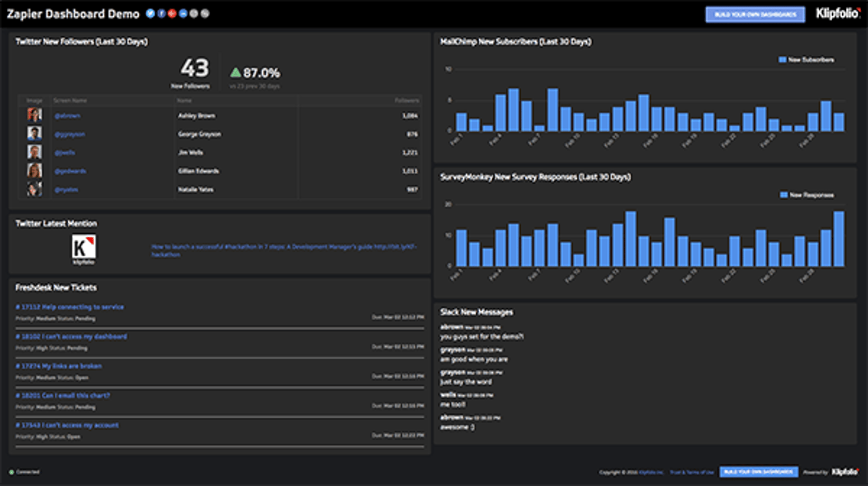The height and width of the screenshot is (486, 868).
Task: Click the New Responses legend color swatch
Action: pyautogui.click(x=783, y=195)
